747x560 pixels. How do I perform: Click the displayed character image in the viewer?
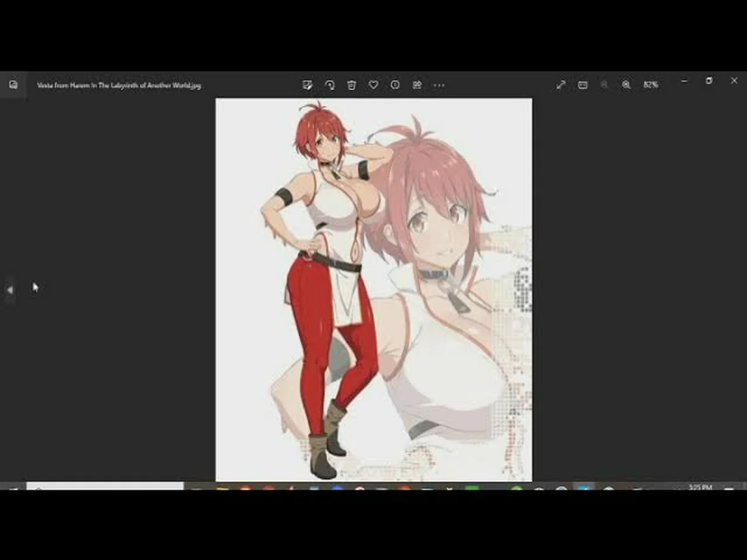[x=373, y=289]
